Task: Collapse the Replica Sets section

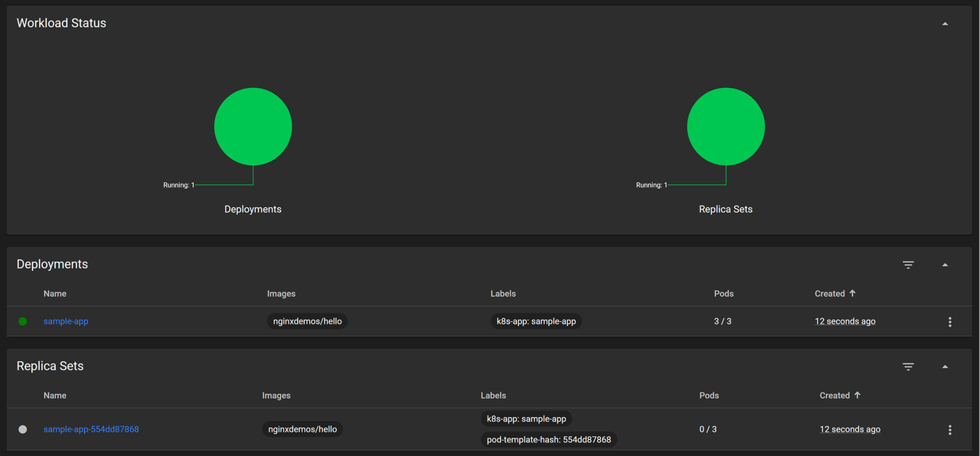Action: click(x=945, y=366)
